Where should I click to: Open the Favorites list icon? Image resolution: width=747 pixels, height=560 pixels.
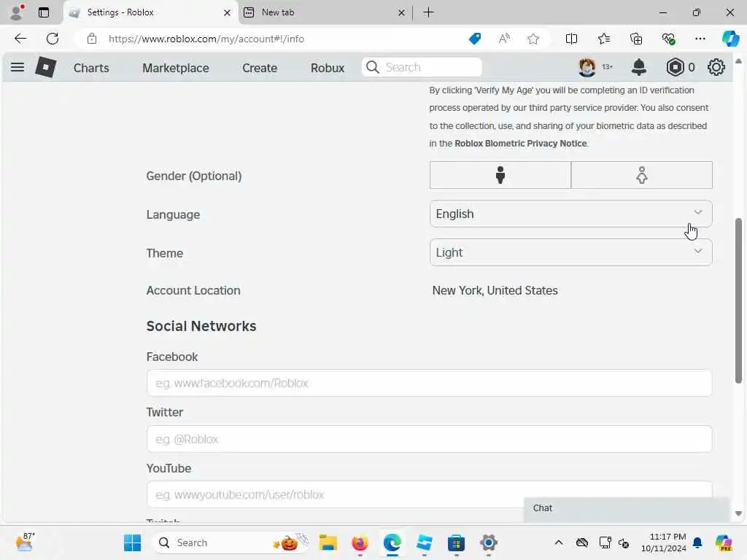(x=603, y=39)
